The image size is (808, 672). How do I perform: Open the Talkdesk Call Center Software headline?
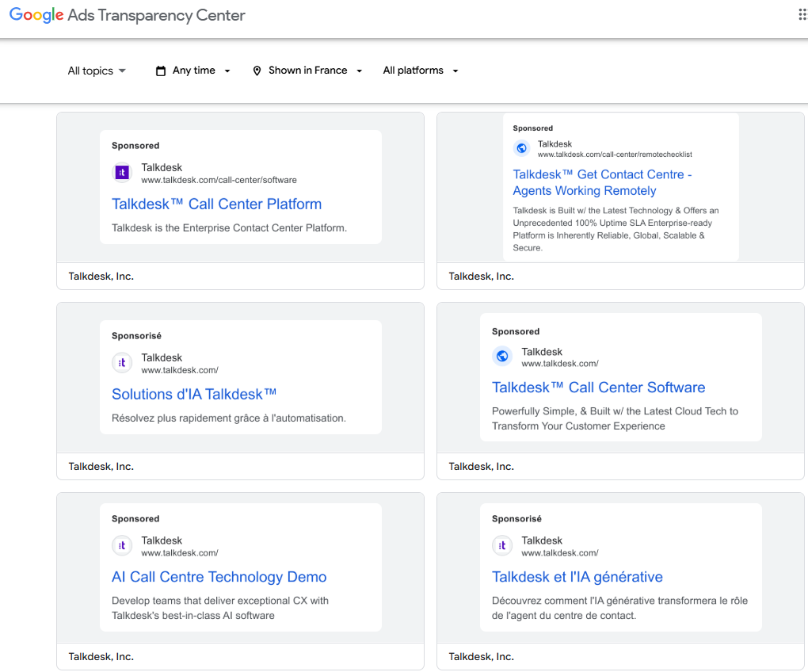point(598,388)
